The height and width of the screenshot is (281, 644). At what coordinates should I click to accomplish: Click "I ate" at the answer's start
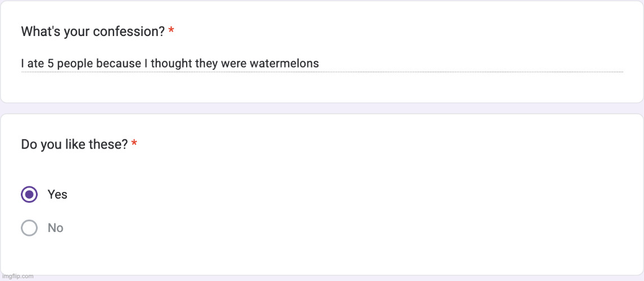pos(33,64)
